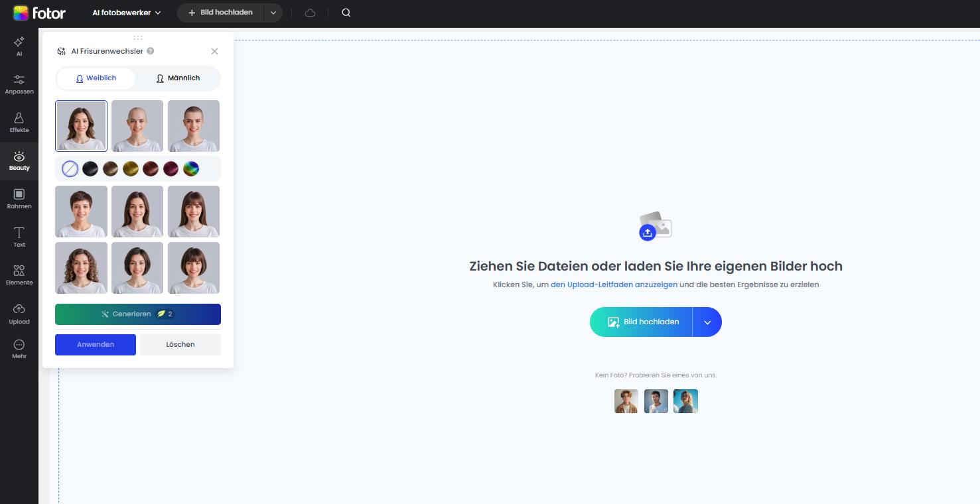Viewport: 980px width, 504px height.
Task: Click the help icon beside AI Frisurenwechsler
Action: point(151,51)
